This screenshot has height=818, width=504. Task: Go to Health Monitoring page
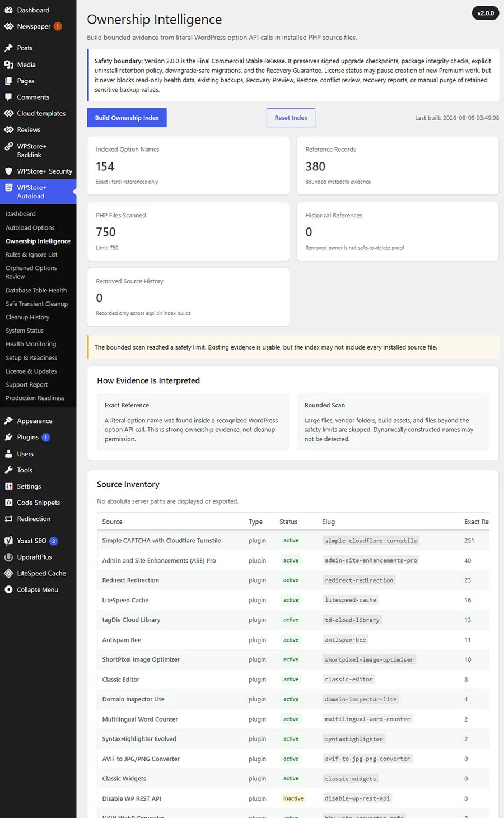(31, 345)
